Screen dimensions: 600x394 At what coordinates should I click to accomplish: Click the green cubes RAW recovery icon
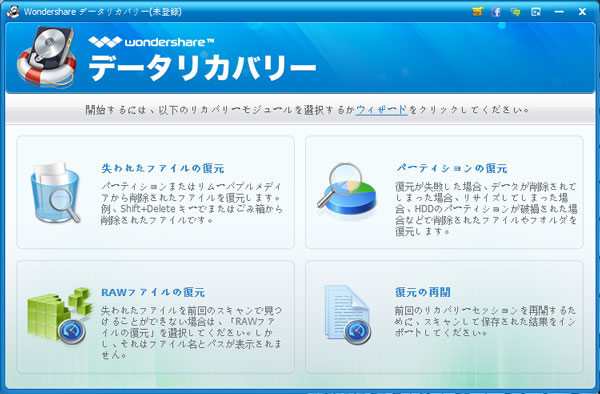tap(60, 316)
